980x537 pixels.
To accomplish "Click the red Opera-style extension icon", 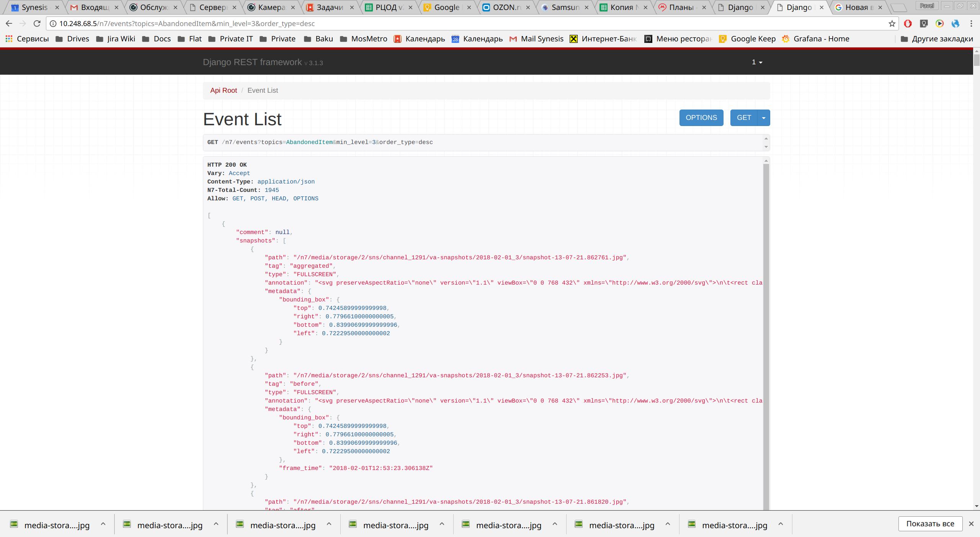I will tap(908, 23).
